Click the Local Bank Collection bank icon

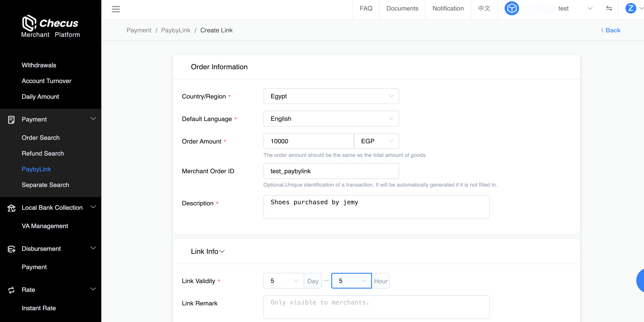pyautogui.click(x=11, y=208)
